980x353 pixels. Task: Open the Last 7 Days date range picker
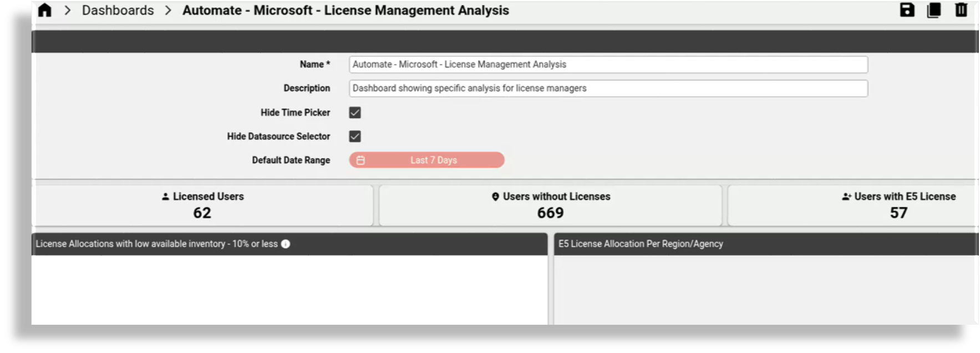coord(426,160)
